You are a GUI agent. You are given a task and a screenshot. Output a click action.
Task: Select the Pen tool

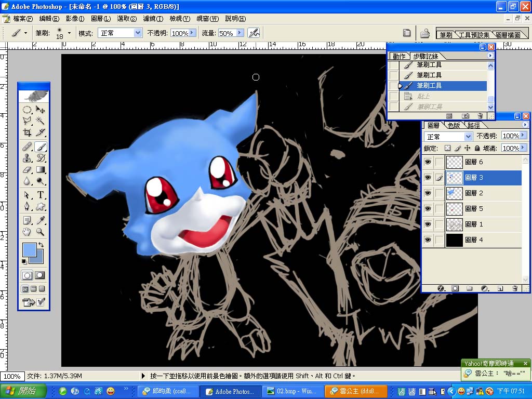pyautogui.click(x=27, y=206)
